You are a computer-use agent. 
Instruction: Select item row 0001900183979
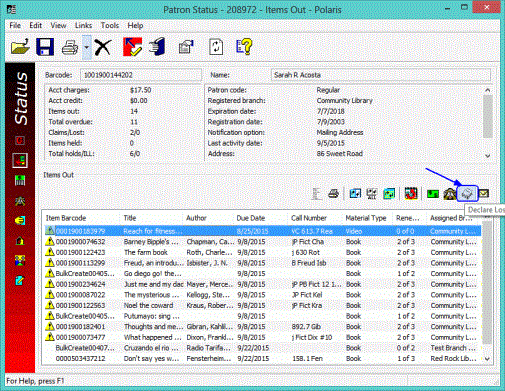tap(263, 231)
